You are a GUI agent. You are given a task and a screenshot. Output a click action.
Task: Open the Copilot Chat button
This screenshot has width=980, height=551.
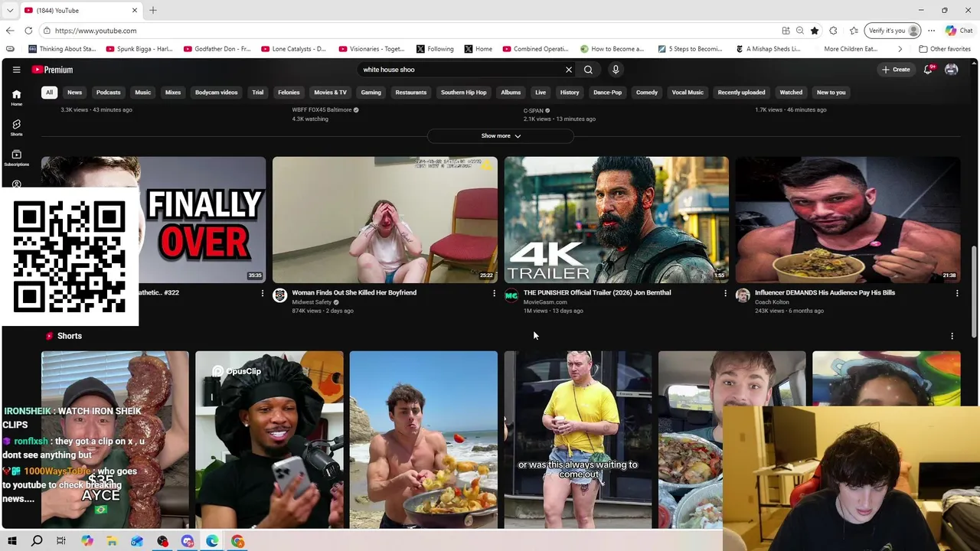(x=959, y=31)
